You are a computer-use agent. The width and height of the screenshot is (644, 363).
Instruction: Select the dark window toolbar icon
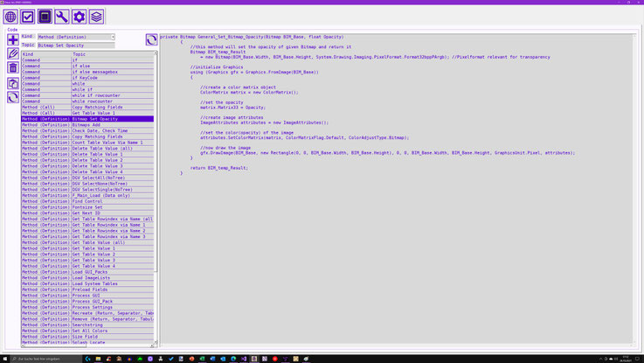tap(45, 17)
